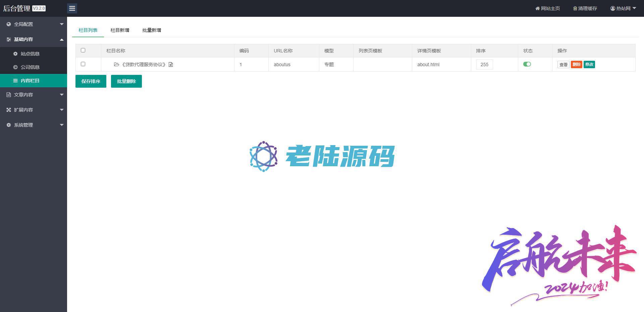The image size is (644, 312).
Task: Click the house icon beside 网站主页
Action: point(537,8)
